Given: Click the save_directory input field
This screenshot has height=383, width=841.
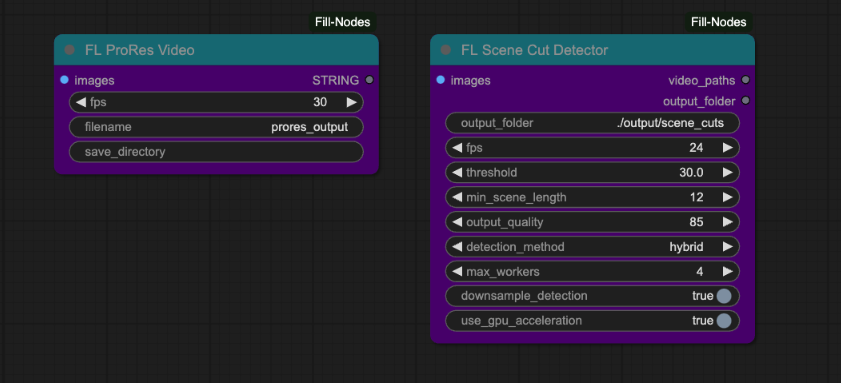Looking at the screenshot, I should coord(216,152).
